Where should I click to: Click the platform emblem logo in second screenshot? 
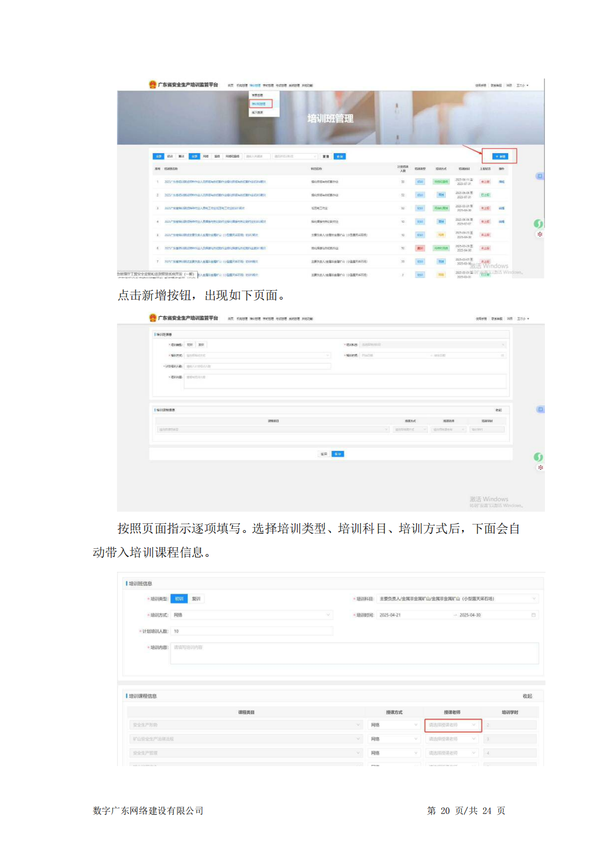153,318
